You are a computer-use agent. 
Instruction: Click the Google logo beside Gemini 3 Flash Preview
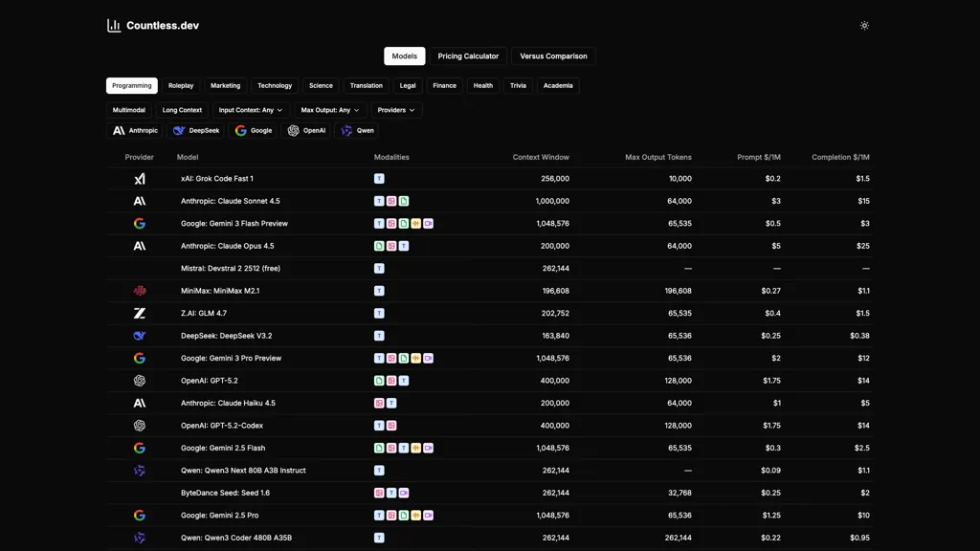point(140,223)
